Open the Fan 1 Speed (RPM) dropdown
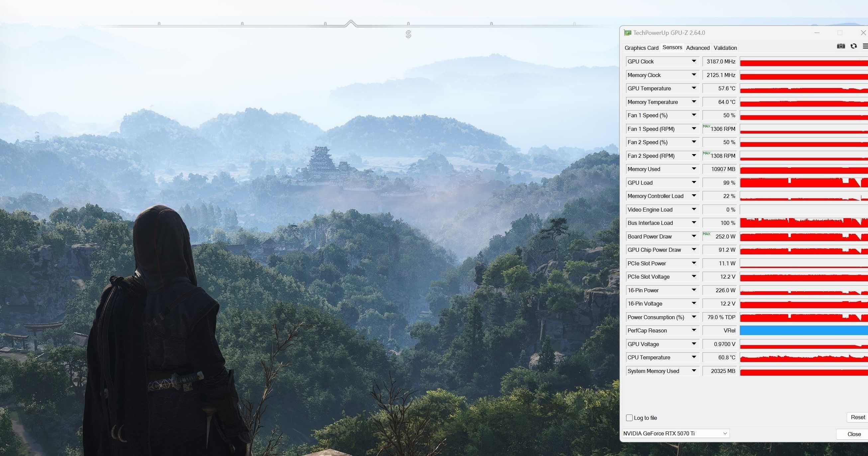Viewport: 868px width, 456px height. pos(694,129)
